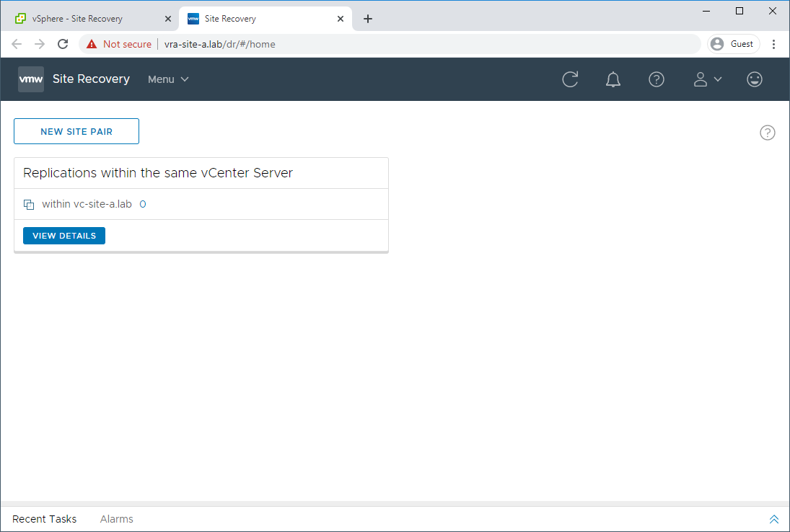Maximize the browser window

739,11
